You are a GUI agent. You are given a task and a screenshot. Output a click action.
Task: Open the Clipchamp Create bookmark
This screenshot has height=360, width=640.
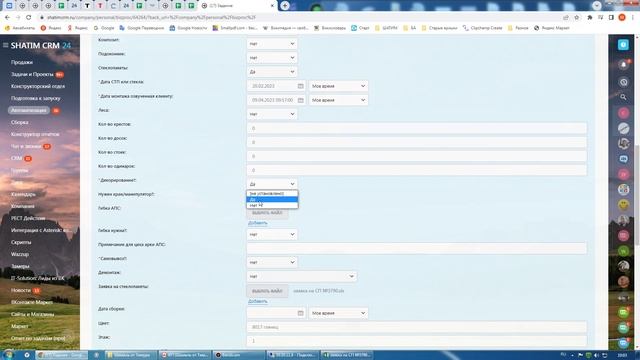coord(482,28)
